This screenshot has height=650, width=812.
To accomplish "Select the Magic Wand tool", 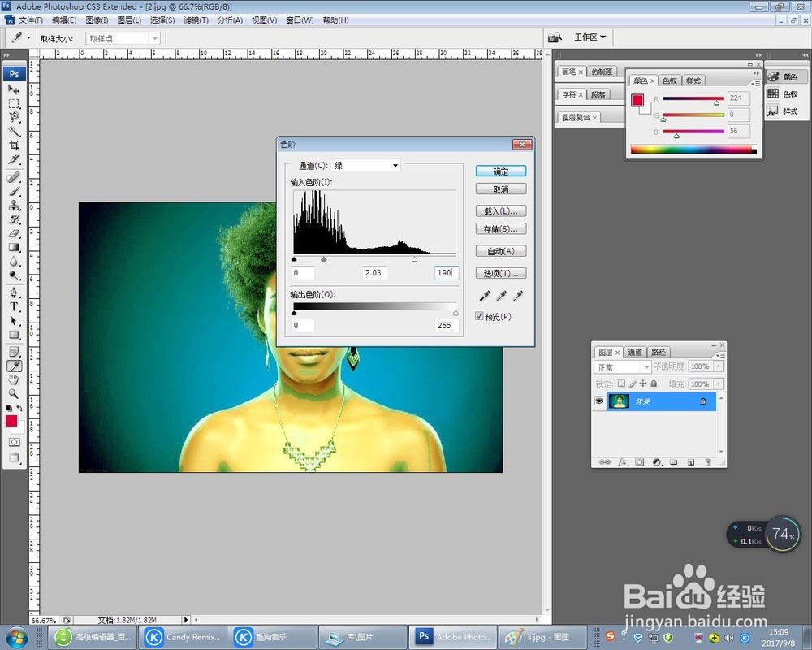I will point(14,131).
